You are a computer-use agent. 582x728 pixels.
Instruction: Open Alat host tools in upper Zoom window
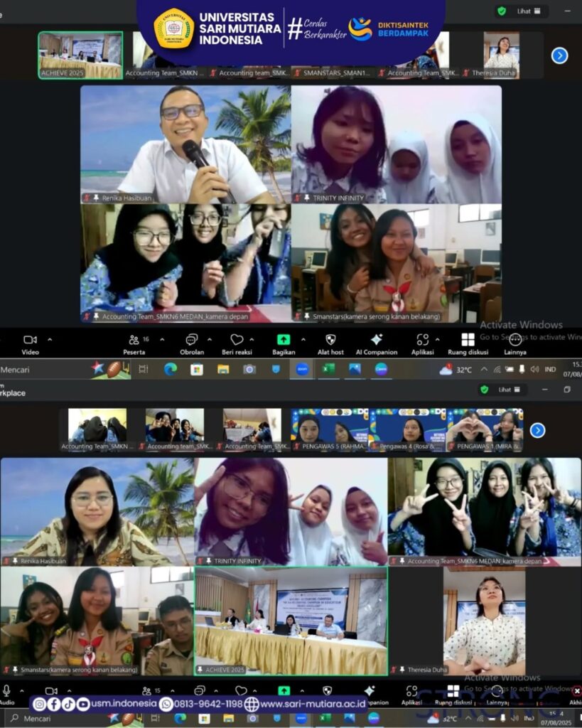pos(330,344)
